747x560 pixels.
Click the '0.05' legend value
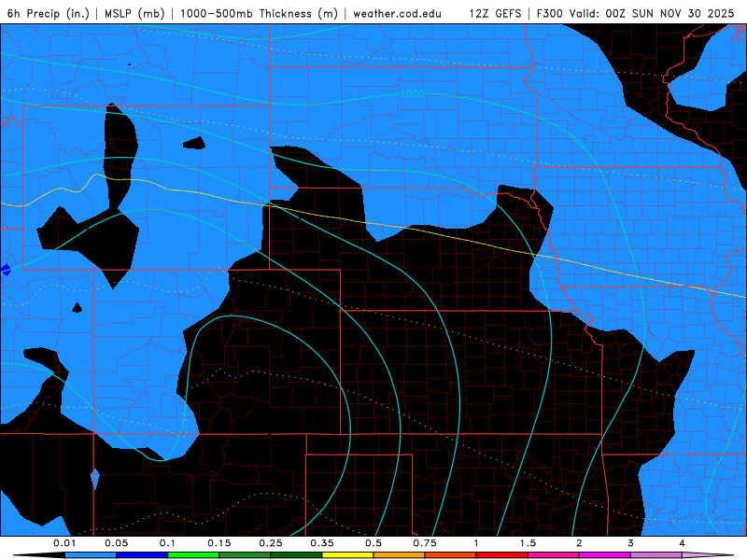pyautogui.click(x=116, y=543)
